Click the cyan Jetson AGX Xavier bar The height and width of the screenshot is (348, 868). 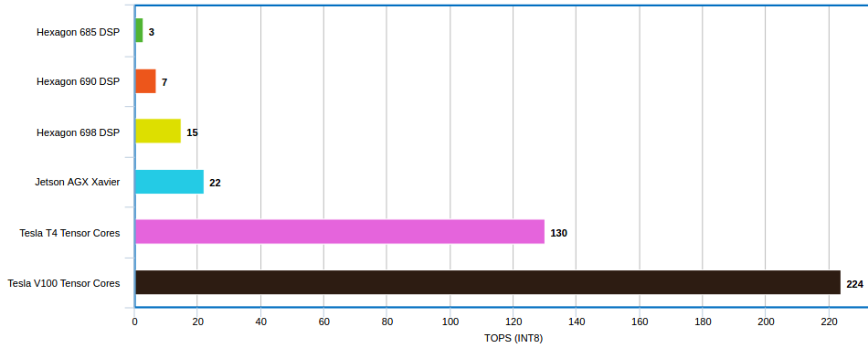coord(169,182)
